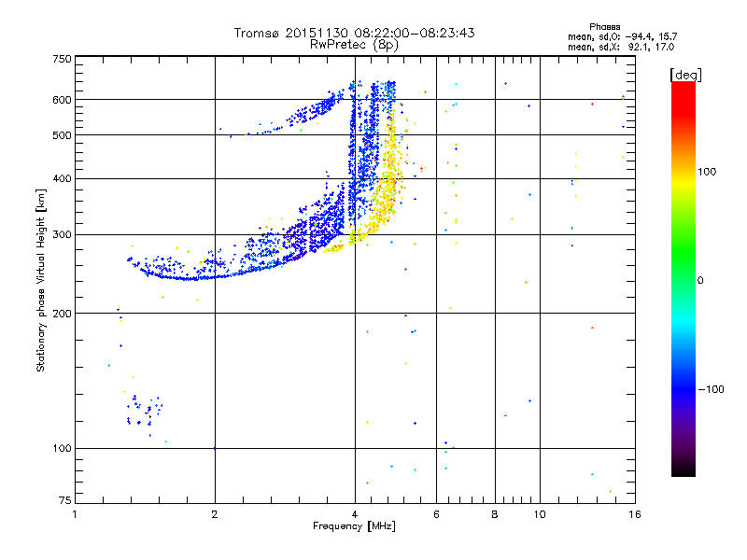This screenshot has width=747, height=560.
Task: Click the x-axis tick label '16'
Action: (x=635, y=514)
